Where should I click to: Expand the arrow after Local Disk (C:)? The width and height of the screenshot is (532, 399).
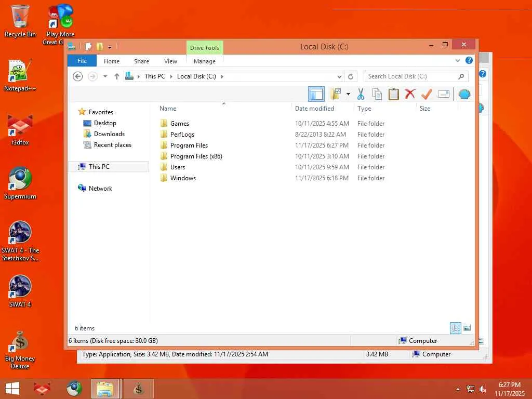click(222, 77)
